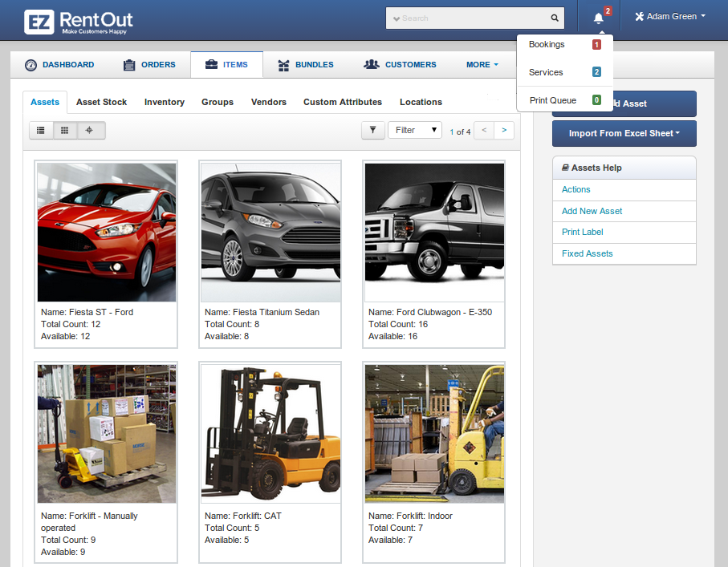This screenshot has height=567, width=728.
Task: Click 'Name: Ford Clubwagon - E-350' text
Action: tap(430, 312)
